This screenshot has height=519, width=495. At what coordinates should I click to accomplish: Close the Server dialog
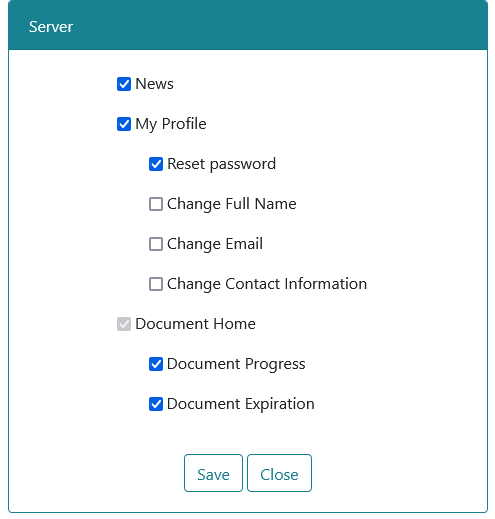[279, 473]
